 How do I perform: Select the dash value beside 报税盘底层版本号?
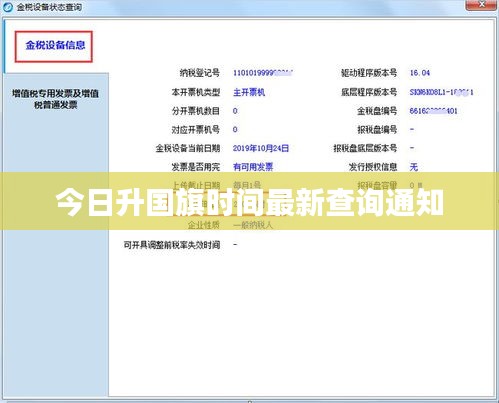[x=412, y=148]
